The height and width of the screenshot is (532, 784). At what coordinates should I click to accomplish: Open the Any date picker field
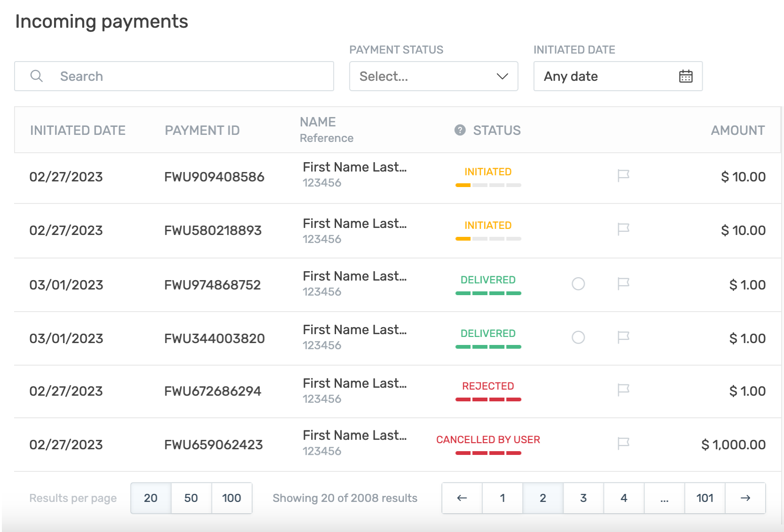(x=606, y=76)
